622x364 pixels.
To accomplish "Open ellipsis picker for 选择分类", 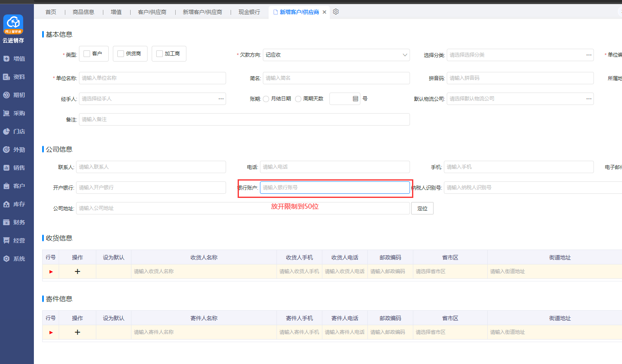I will (x=589, y=55).
